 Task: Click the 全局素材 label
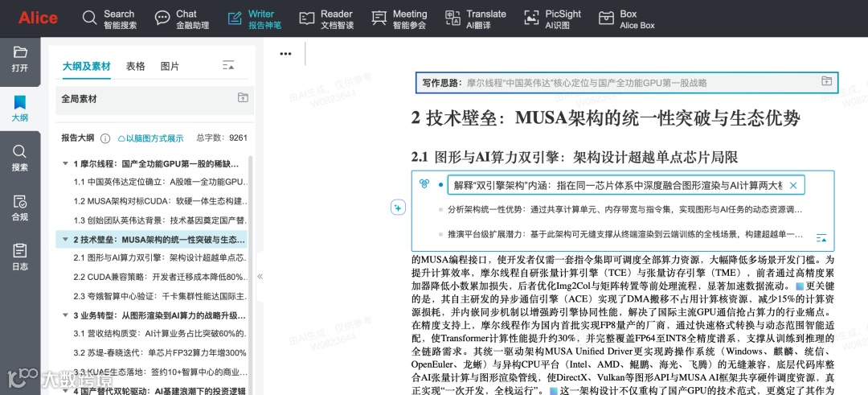79,99
